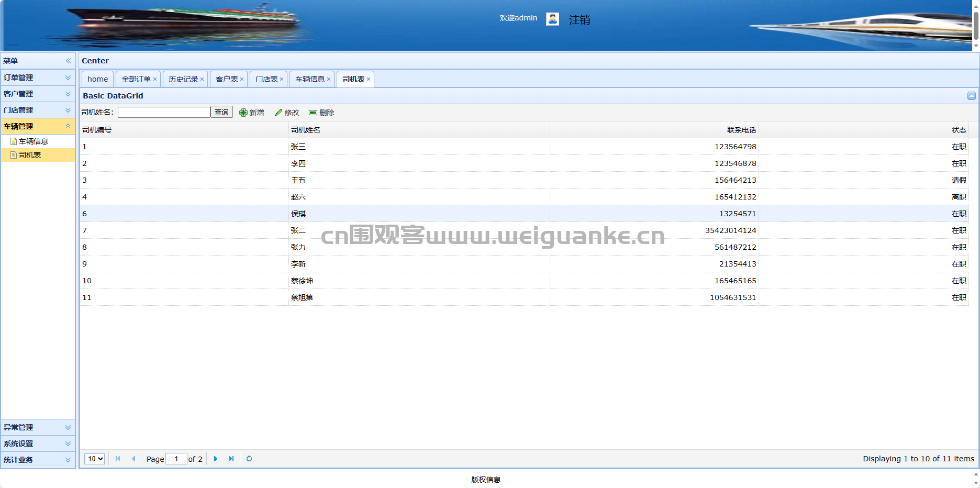Image resolution: width=980 pixels, height=488 pixels.
Task: Go to the first page
Action: pyautogui.click(x=118, y=459)
